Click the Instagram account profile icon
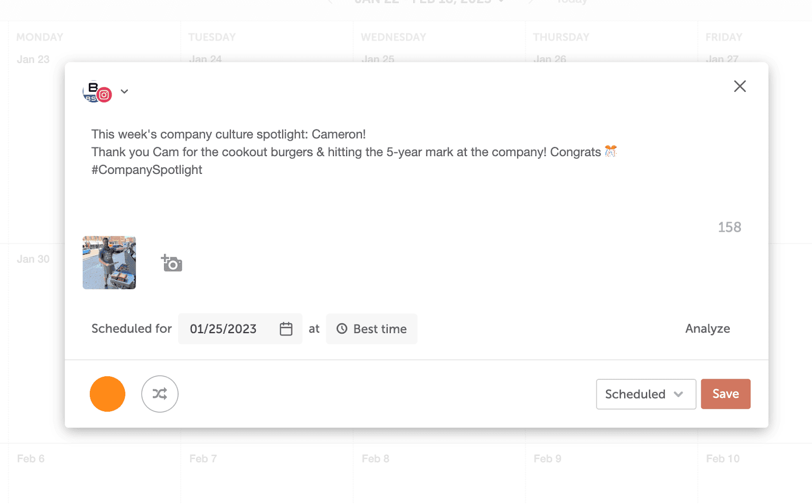 pyautogui.click(x=97, y=92)
